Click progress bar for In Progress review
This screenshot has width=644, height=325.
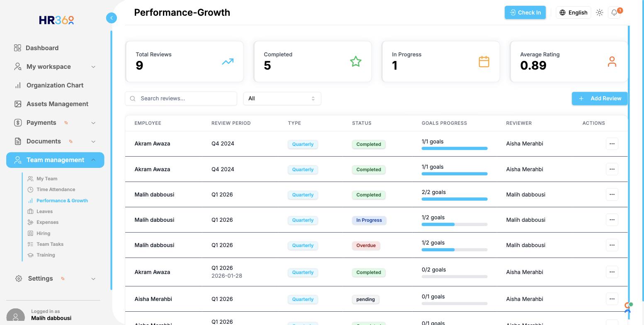(454, 225)
